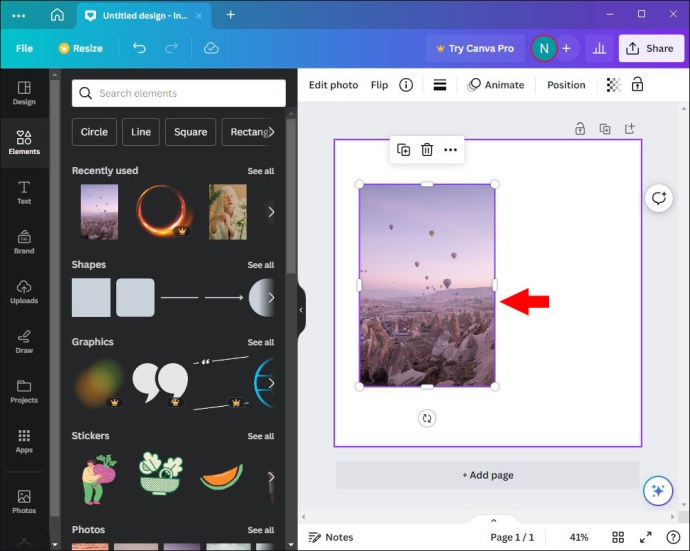The height and width of the screenshot is (551, 690).
Task: Open the Flip option
Action: (x=379, y=85)
